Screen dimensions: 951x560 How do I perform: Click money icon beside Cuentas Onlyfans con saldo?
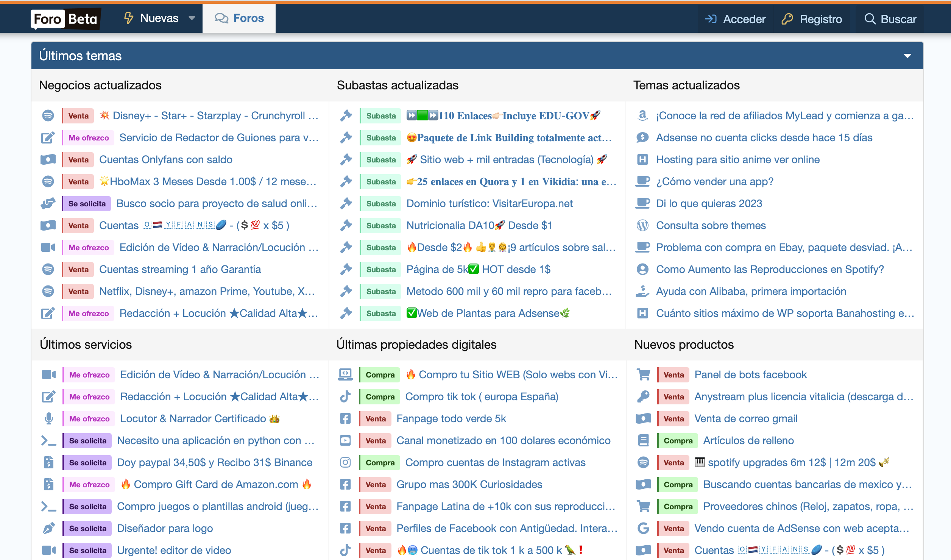[48, 159]
